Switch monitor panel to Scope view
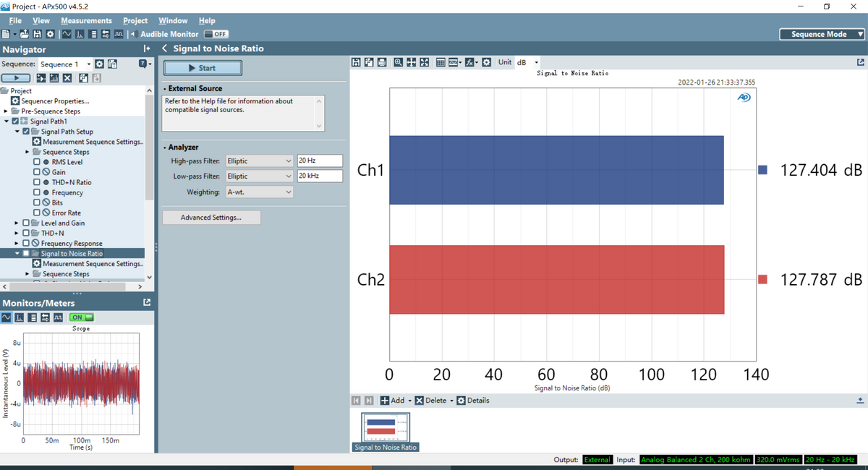868x470 pixels. [x=7, y=317]
